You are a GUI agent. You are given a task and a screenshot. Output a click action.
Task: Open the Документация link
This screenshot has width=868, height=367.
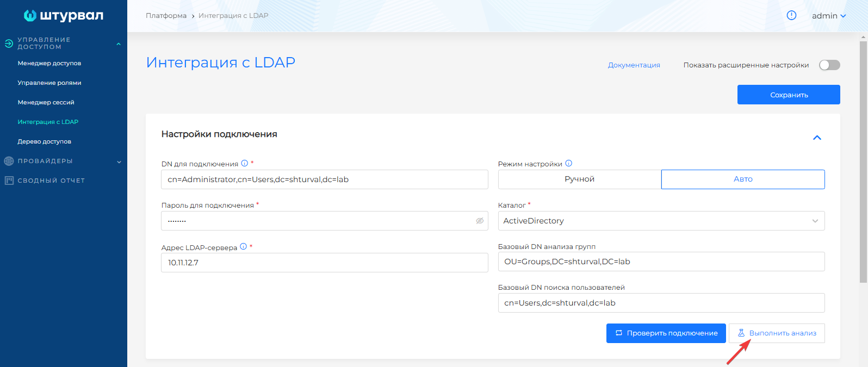tap(634, 65)
